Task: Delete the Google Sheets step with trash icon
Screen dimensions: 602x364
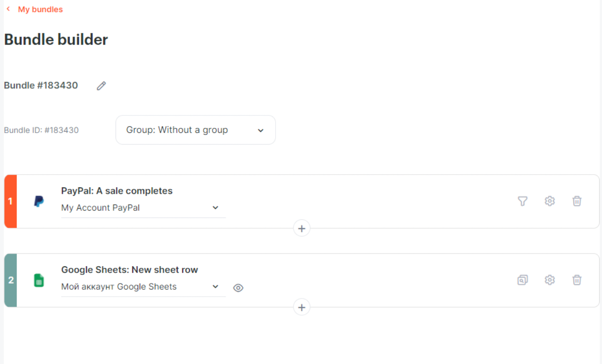Action: click(x=577, y=280)
